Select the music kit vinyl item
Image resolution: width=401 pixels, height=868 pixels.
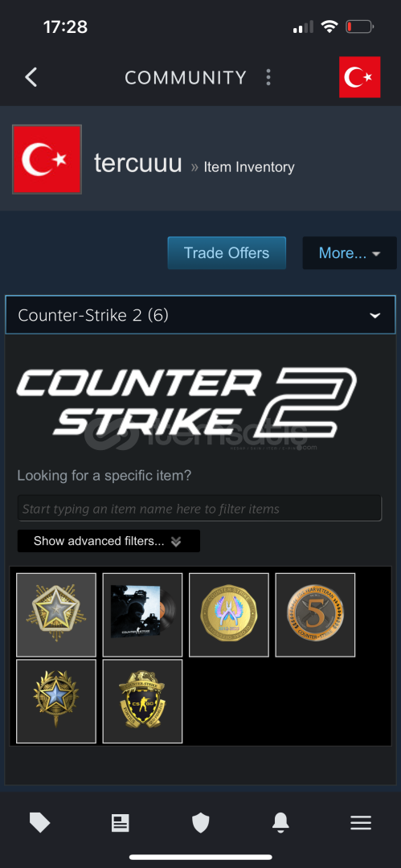(142, 615)
